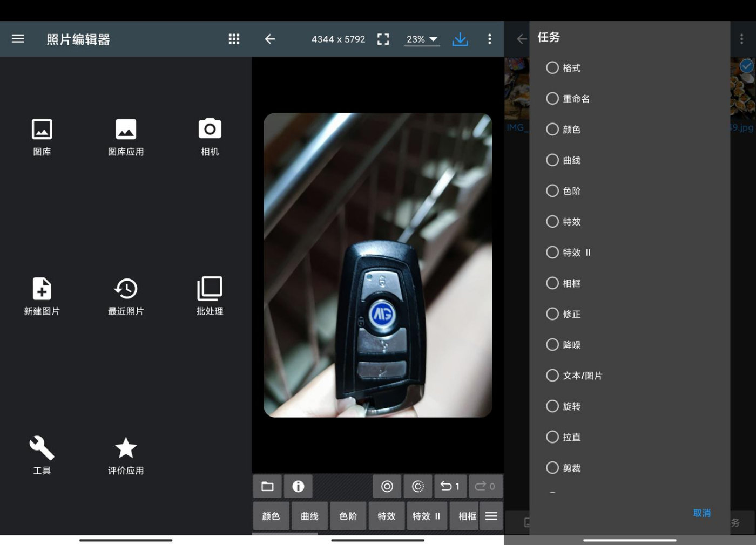This screenshot has height=545, width=756.
Task: Open the Tools (工具) wrench icon
Action: tap(42, 455)
